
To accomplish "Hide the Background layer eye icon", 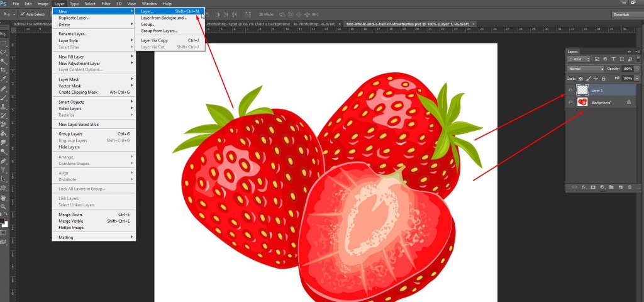I will click(x=570, y=102).
